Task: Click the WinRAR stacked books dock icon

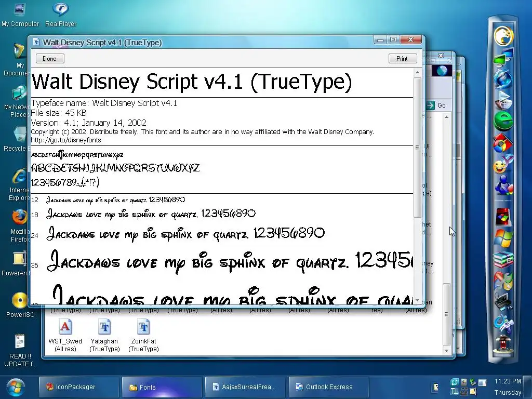Action: [x=503, y=260]
